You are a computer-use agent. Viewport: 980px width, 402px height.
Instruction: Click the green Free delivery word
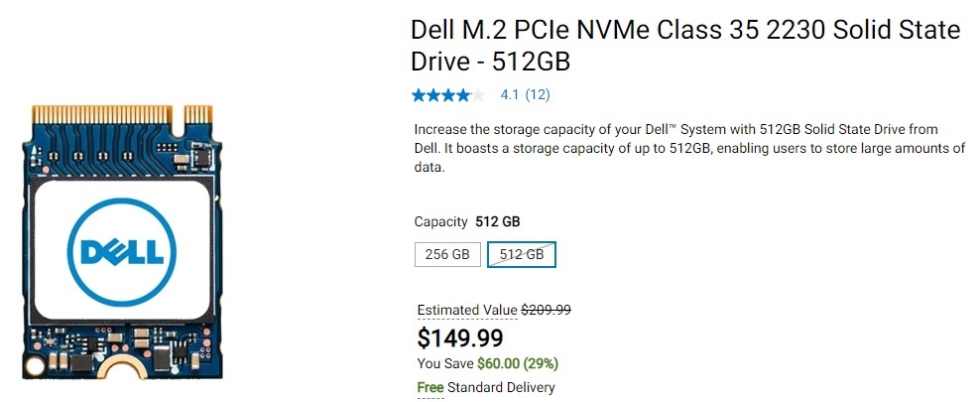pyautogui.click(x=429, y=387)
